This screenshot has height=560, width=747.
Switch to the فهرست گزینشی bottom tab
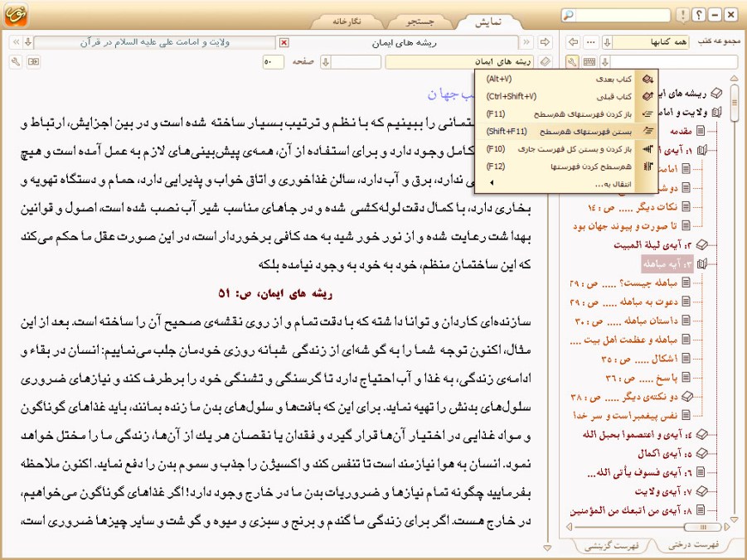click(611, 546)
